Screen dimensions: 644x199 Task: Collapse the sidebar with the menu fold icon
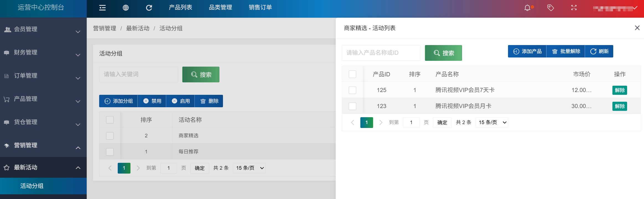click(102, 8)
